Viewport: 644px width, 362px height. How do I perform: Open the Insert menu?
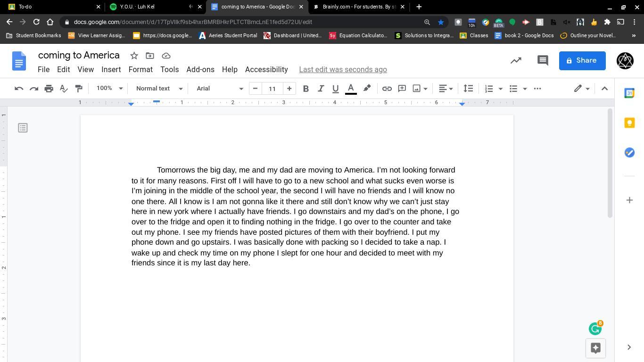tap(111, 69)
